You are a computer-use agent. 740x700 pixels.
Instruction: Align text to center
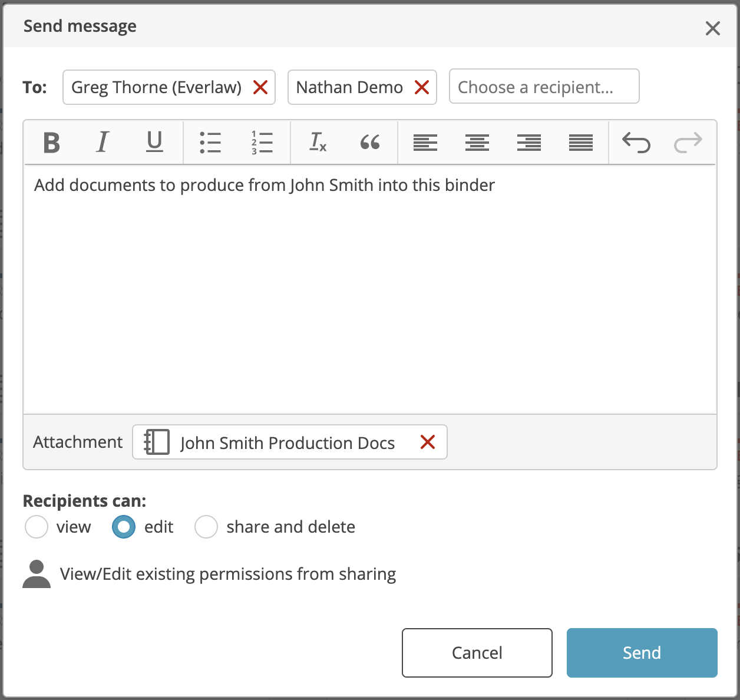click(x=477, y=142)
